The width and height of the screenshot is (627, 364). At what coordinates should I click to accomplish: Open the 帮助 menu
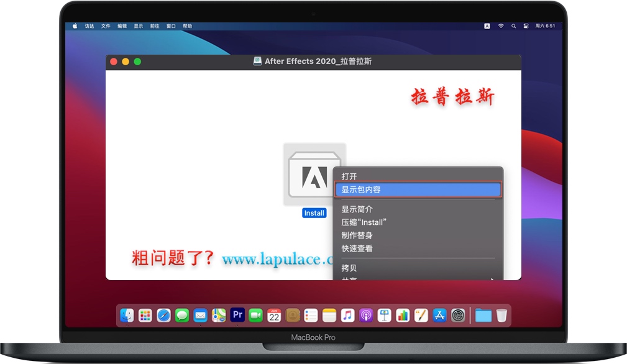click(188, 26)
